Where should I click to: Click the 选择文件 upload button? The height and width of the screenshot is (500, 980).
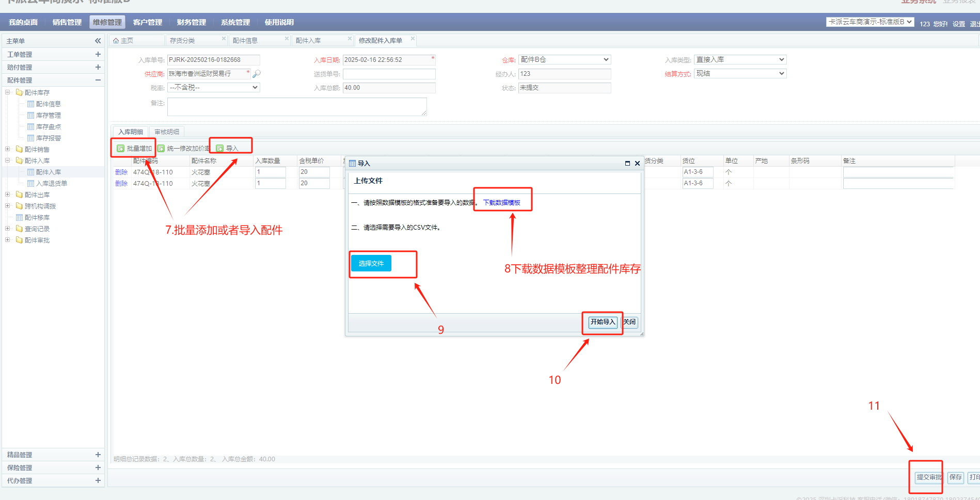click(371, 263)
